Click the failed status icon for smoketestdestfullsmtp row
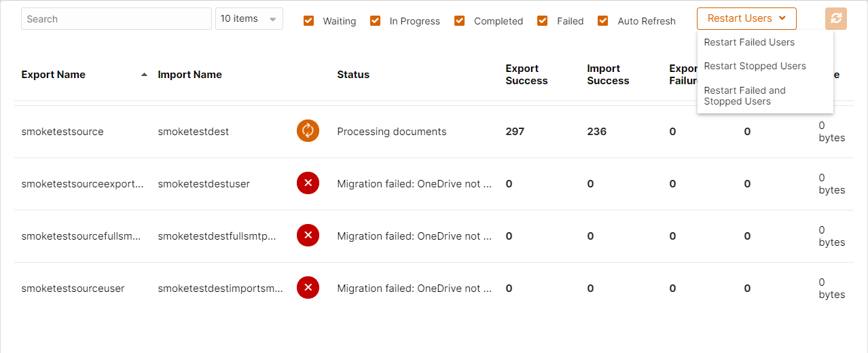Image resolution: width=868 pixels, height=353 pixels. pos(308,235)
